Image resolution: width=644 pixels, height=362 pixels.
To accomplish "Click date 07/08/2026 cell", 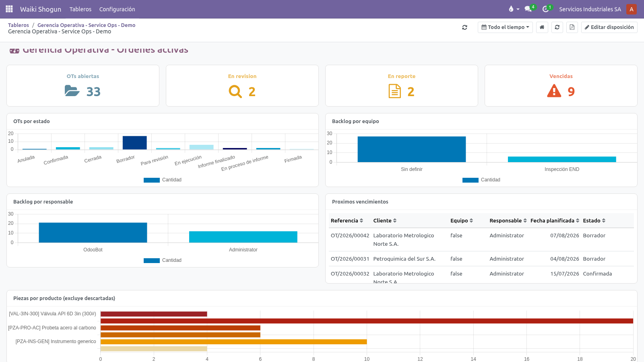I will coord(565,235).
